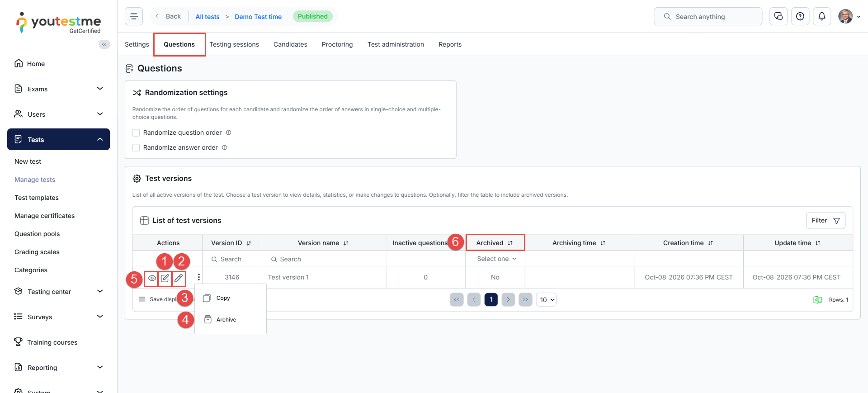Open the All tests breadcrumb link
868x393 pixels.
click(x=208, y=17)
